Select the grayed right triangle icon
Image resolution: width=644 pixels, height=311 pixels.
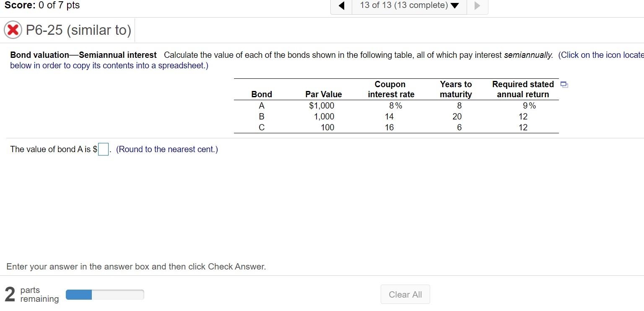click(478, 5)
